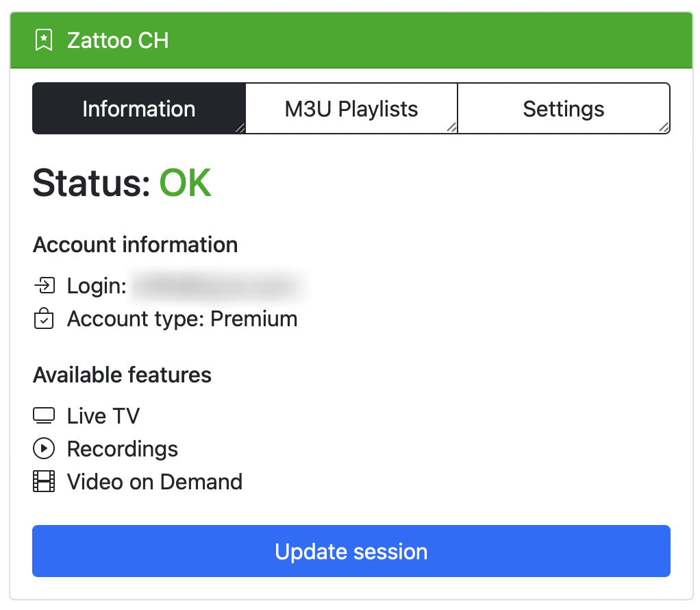Open the Settings tab
Image resolution: width=700 pixels, height=610 pixels.
(x=564, y=108)
